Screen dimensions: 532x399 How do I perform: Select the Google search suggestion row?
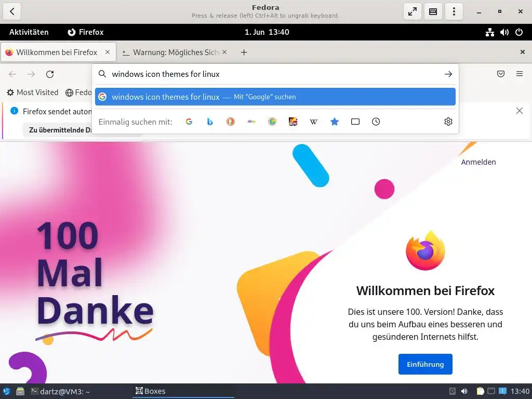coord(275,97)
